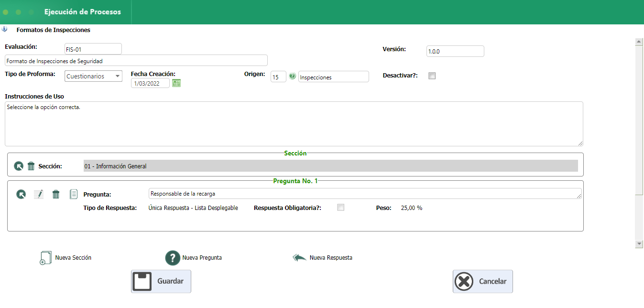Click the Fecha Creación date field
Image resolution: width=644 pixels, height=308 pixels.
(150, 83)
